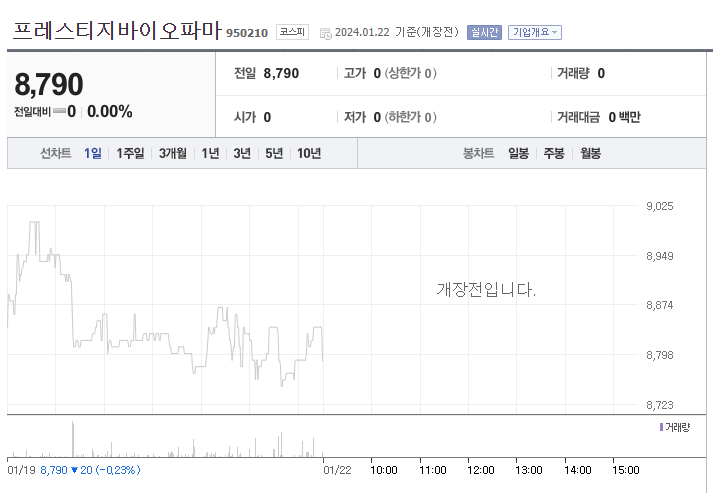
Task: Click the 11:00 time axis label
Action: (x=432, y=470)
